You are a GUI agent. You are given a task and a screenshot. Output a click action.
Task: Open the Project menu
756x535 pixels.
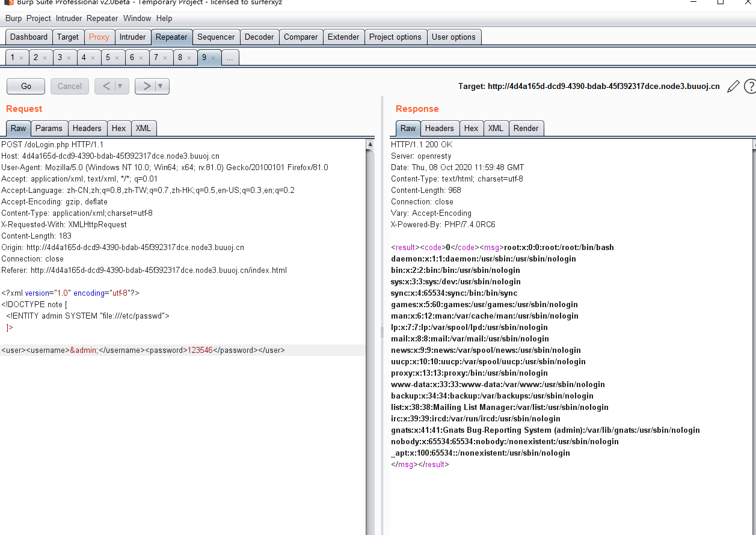pos(38,18)
